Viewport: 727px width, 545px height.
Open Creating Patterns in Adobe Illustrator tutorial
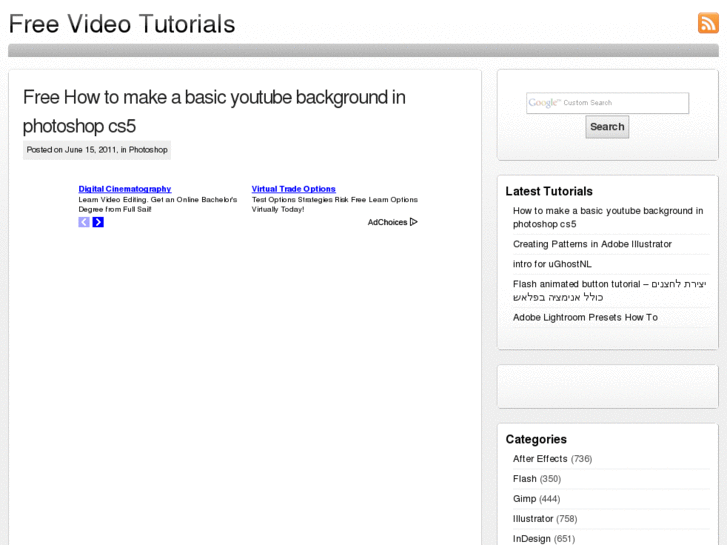[x=592, y=244]
